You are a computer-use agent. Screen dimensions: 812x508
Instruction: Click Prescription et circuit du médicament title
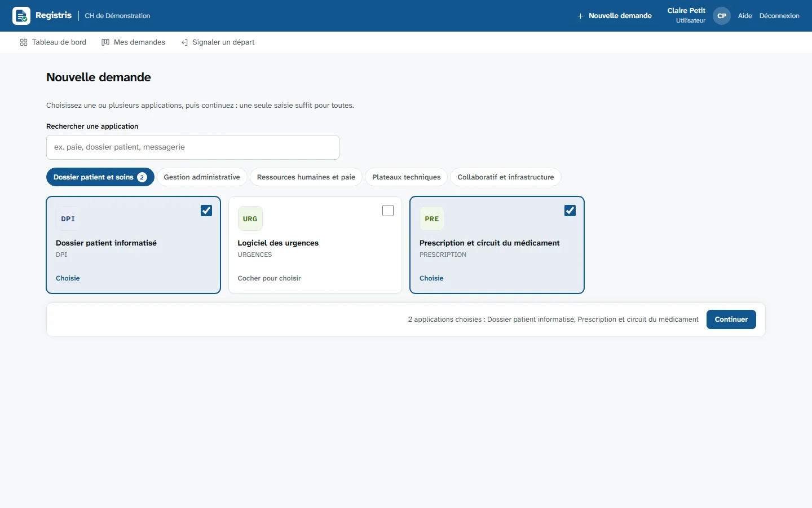coord(489,243)
